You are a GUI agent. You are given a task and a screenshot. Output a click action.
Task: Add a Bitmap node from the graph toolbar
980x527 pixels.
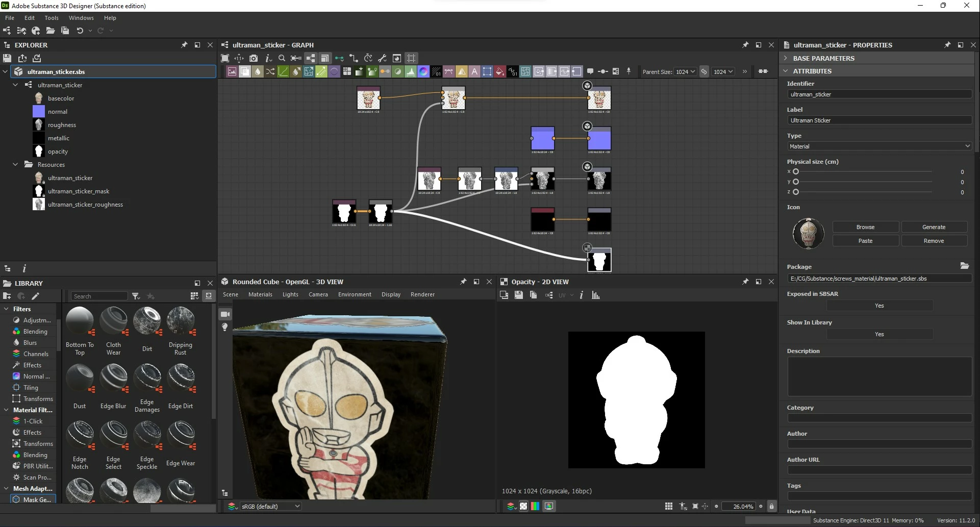point(232,71)
